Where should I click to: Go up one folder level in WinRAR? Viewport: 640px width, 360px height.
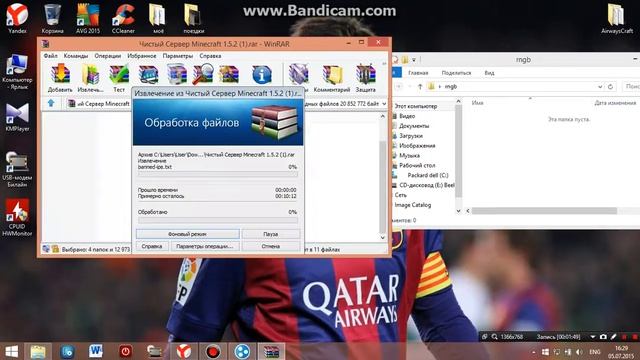point(51,103)
